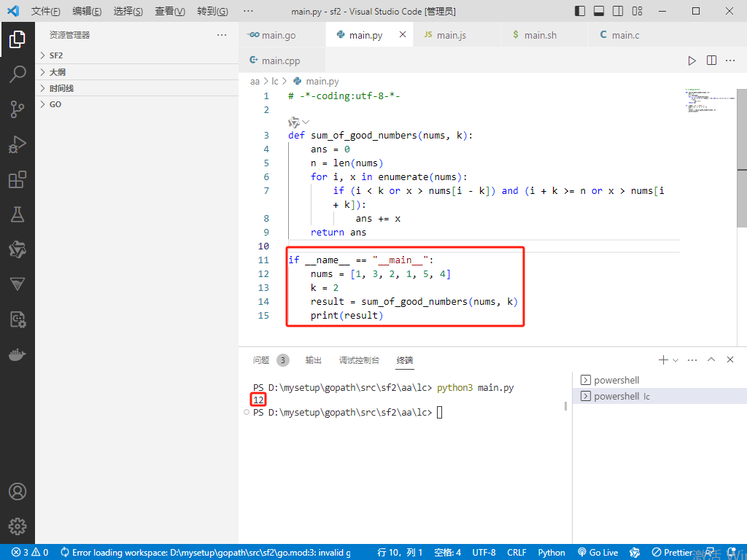Open the Testing flask view
The width and height of the screenshot is (747, 560).
(x=18, y=214)
